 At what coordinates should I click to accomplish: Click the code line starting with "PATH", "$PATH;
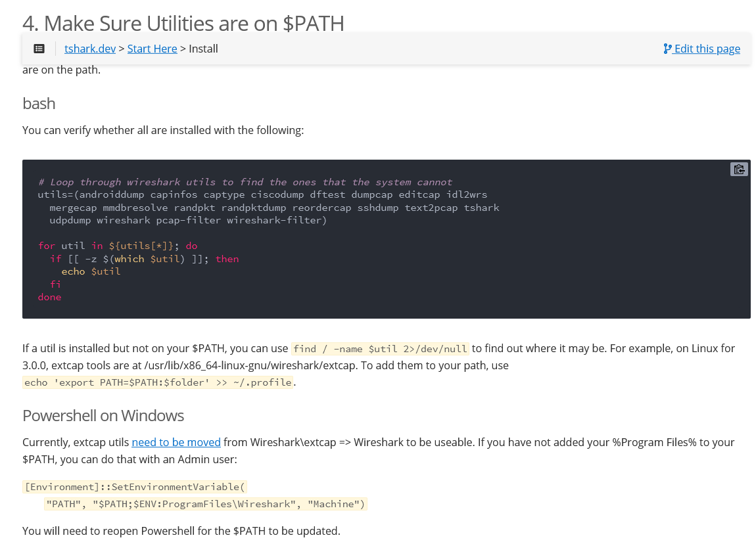(x=205, y=504)
